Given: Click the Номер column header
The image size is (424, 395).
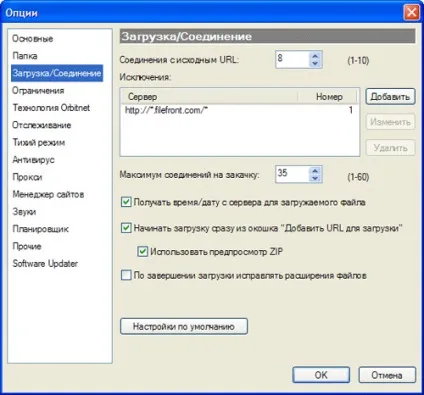Looking at the screenshot, I should [327, 97].
